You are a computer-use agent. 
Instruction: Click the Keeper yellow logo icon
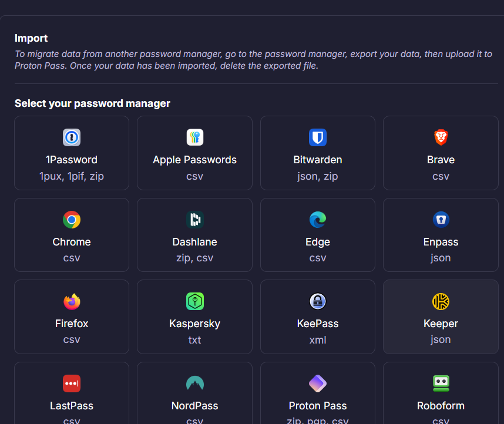coord(441,301)
